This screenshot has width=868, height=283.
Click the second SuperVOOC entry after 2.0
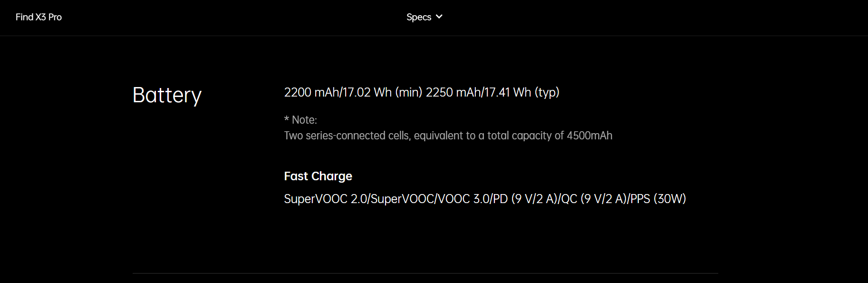click(x=403, y=199)
